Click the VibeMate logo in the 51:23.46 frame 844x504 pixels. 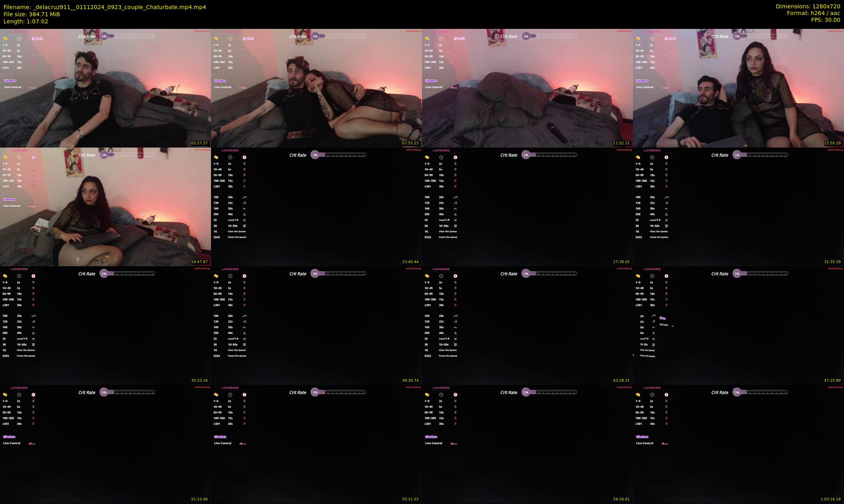(x=9, y=437)
